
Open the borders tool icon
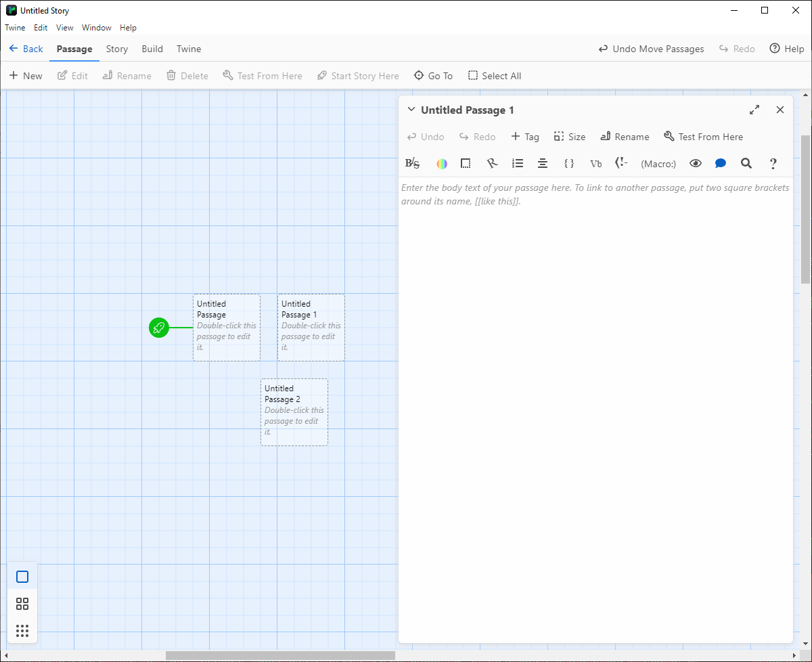[466, 163]
